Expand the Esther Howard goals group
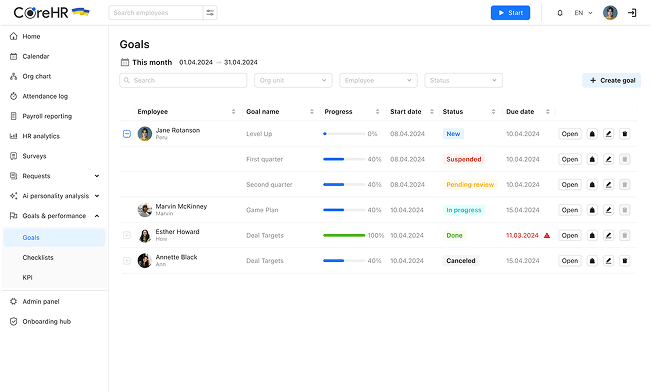This screenshot has width=652, height=392. click(x=127, y=235)
